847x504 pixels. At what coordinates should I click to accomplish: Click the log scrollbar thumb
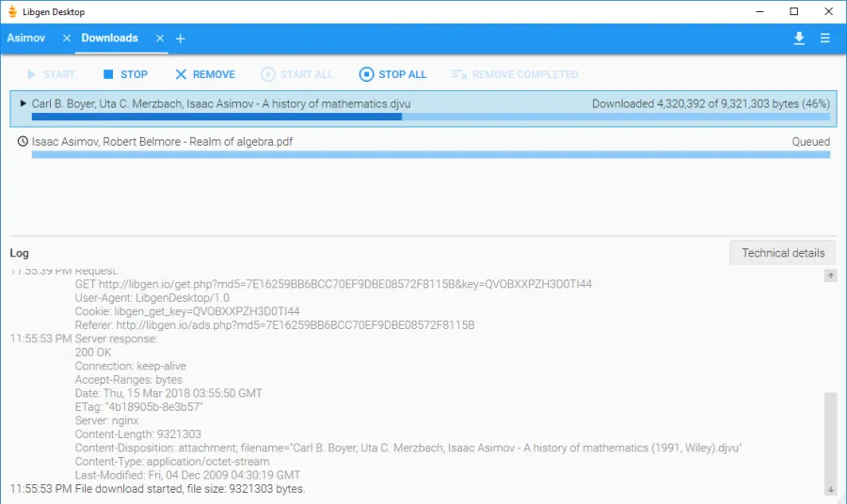coord(831,437)
